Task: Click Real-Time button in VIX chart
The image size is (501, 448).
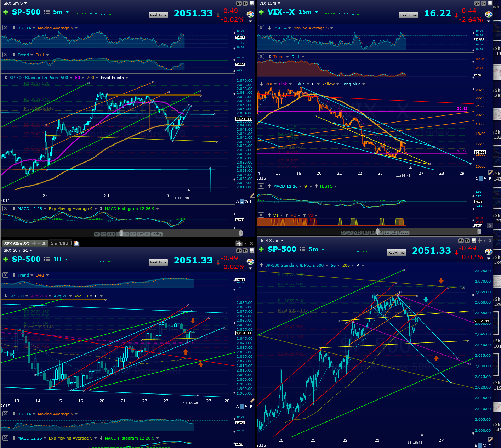Action: tap(409, 15)
